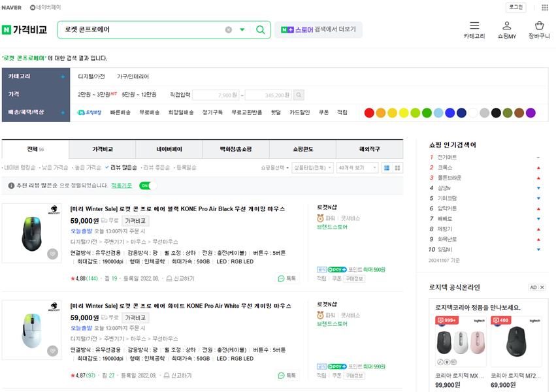Screen dimensions: 556x392
Task: Click 톡톡 chat icon for Black mouse
Action: click(x=287, y=278)
